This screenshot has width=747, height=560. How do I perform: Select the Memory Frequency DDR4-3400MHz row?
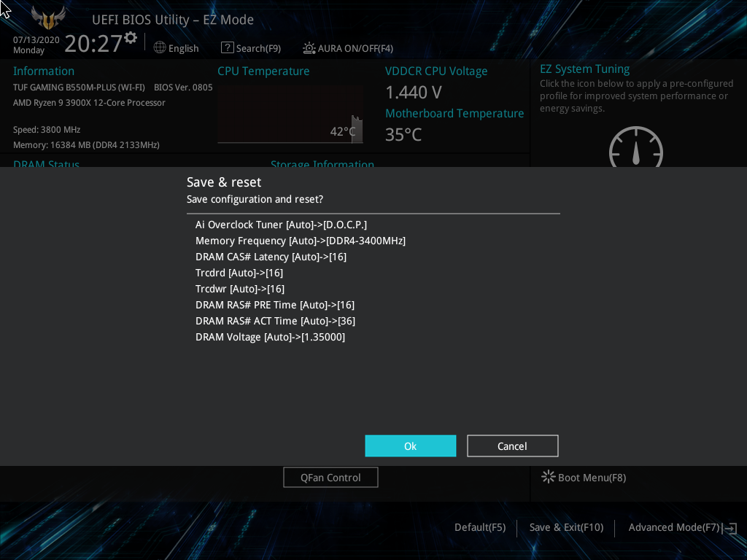pos(301,241)
